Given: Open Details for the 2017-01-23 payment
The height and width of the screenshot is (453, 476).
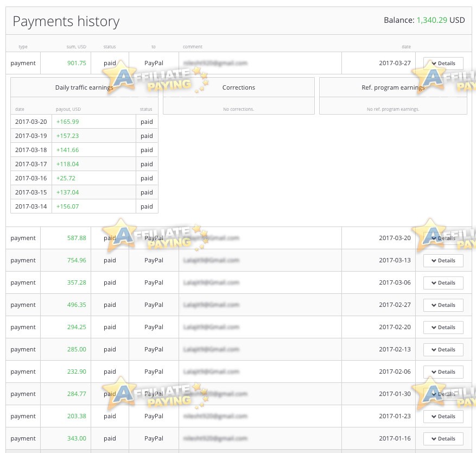Looking at the screenshot, I should 443,416.
